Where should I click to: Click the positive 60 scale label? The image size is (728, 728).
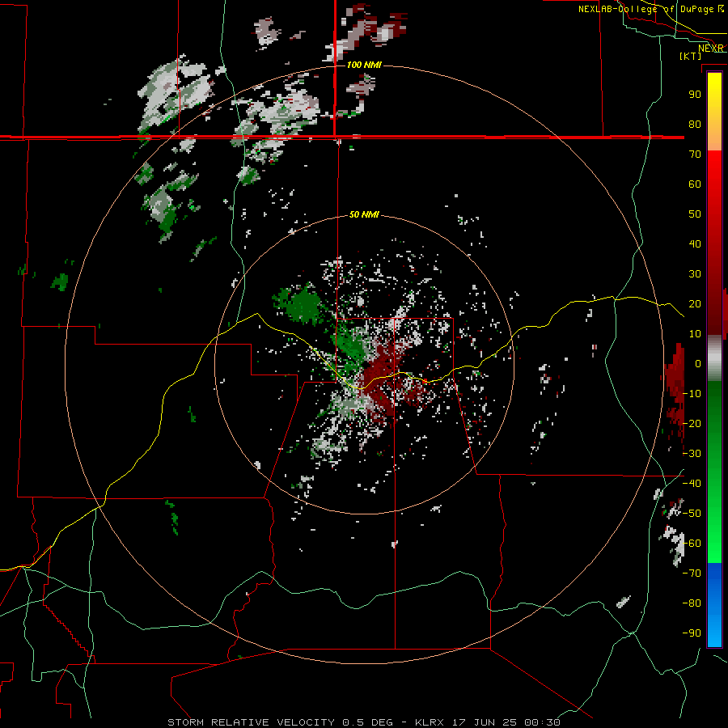[695, 184]
